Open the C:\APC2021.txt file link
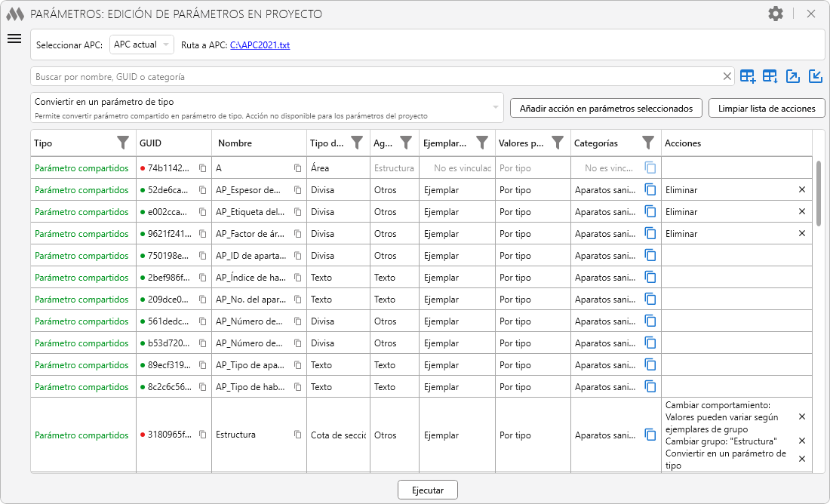Screen dimensions: 830x504 click(260, 45)
